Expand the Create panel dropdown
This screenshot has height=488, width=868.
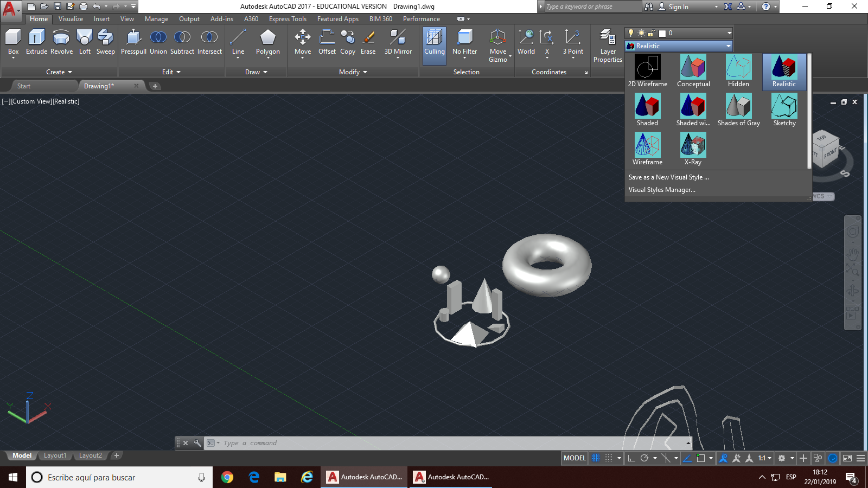[x=59, y=72]
